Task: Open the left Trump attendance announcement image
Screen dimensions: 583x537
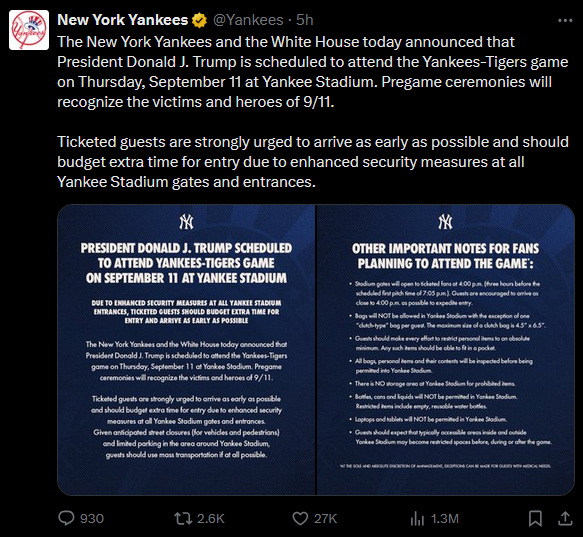Action: point(186,350)
